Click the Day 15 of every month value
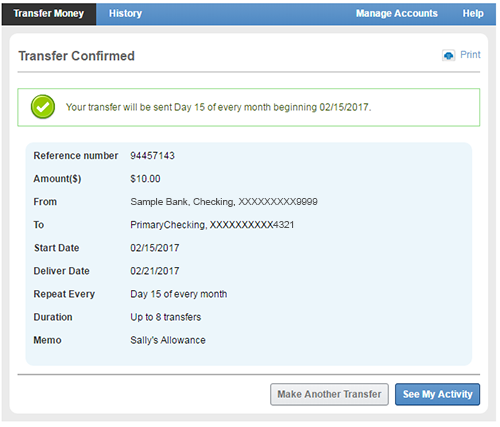The height and width of the screenshot is (427, 500). coord(179,294)
